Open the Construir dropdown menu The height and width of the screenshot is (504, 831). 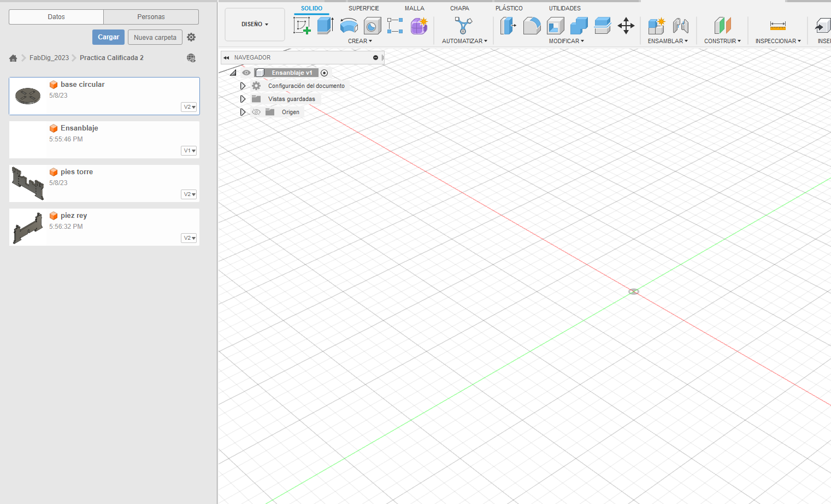(x=722, y=41)
